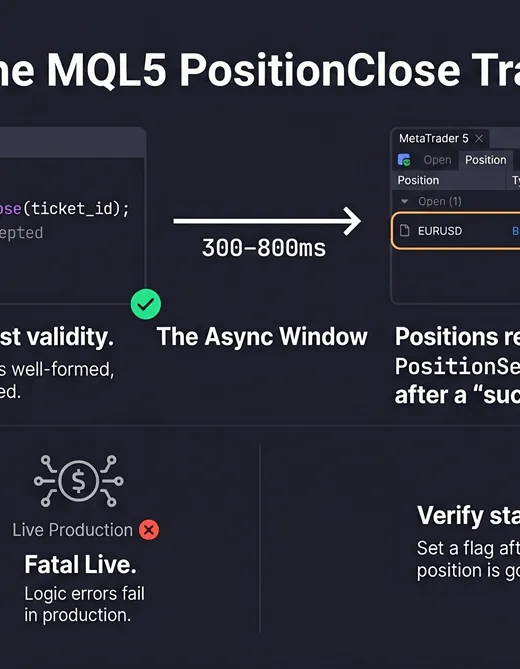The width and height of the screenshot is (520, 669).
Task: Click the document icon beside EURUSD
Action: (x=404, y=231)
